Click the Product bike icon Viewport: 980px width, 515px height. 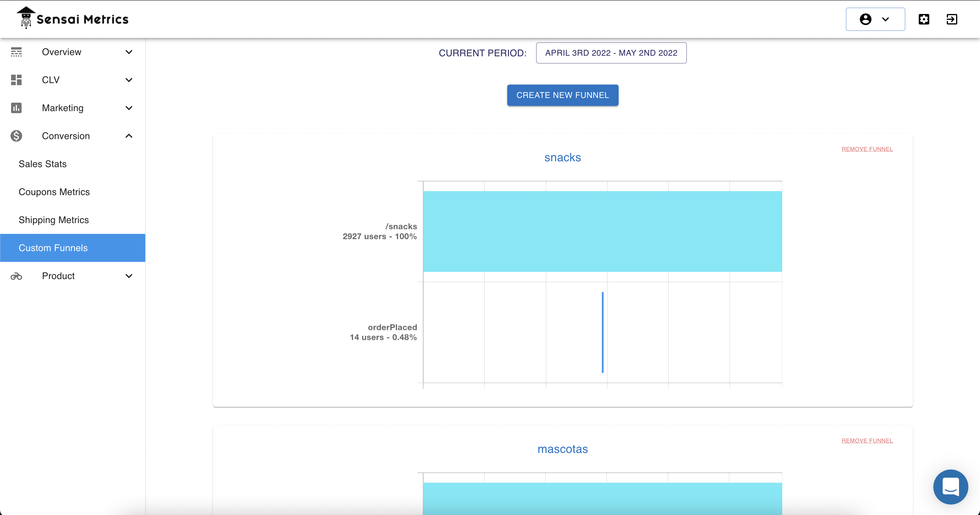pos(16,276)
